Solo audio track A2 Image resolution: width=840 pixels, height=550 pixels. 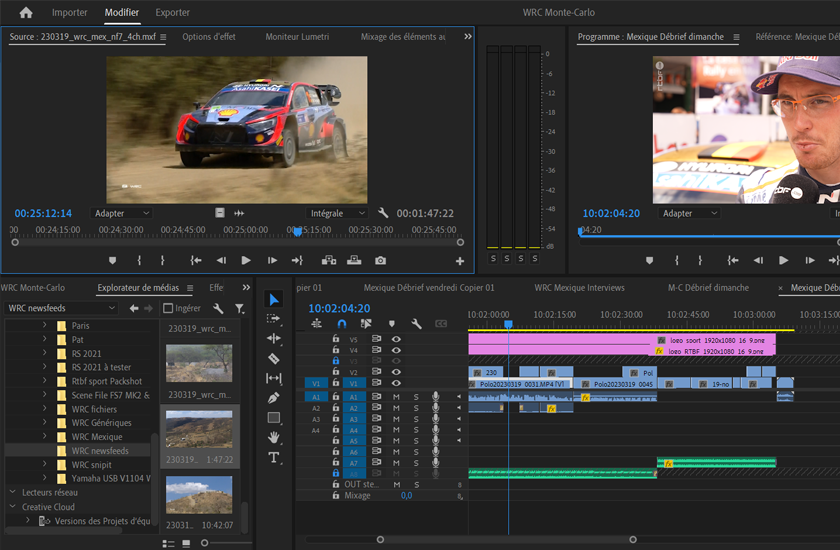pyautogui.click(x=416, y=408)
